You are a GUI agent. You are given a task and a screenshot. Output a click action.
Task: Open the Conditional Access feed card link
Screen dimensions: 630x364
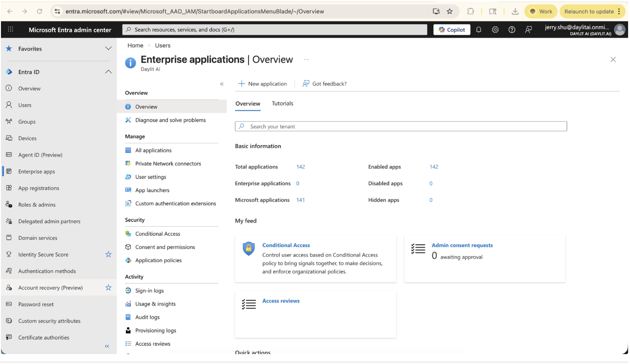point(286,245)
